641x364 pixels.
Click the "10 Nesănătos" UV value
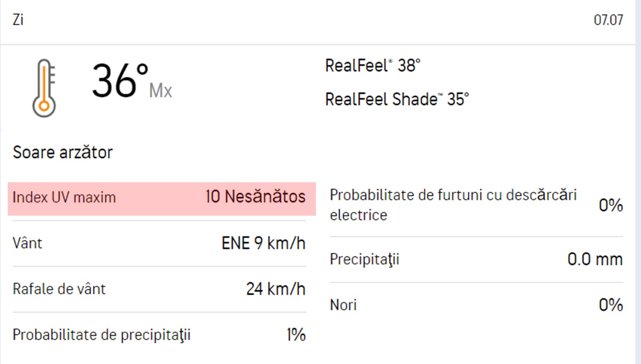click(x=255, y=197)
